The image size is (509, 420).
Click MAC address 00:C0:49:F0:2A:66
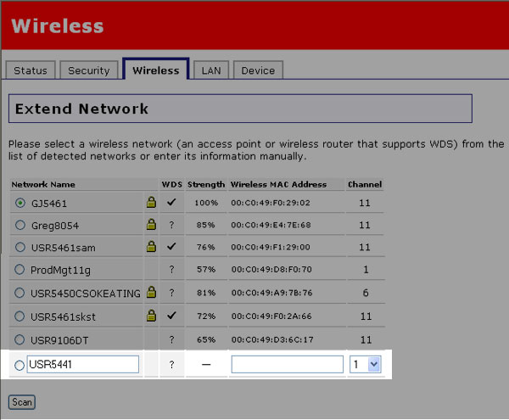pyautogui.click(x=271, y=316)
